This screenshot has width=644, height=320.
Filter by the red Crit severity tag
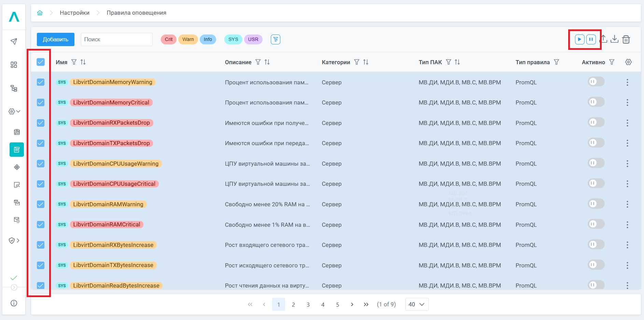point(169,40)
